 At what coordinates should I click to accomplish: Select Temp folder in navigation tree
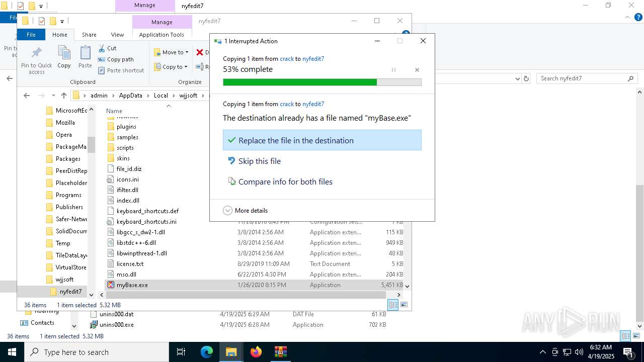tap(63, 243)
